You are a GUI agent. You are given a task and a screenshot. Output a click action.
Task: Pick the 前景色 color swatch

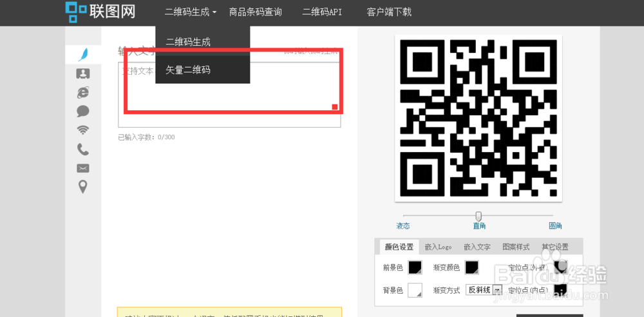[x=415, y=267]
